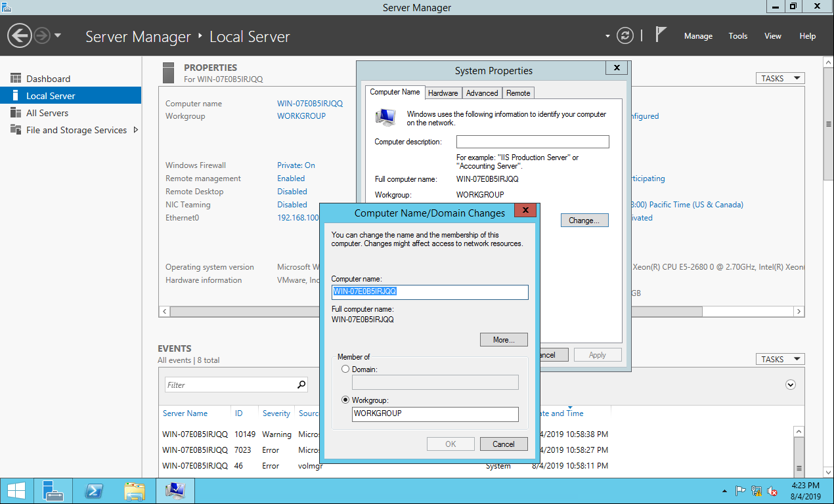Click the Server Manager taskbar icon
Viewport: 834px width, 504px height.
pyautogui.click(x=53, y=491)
